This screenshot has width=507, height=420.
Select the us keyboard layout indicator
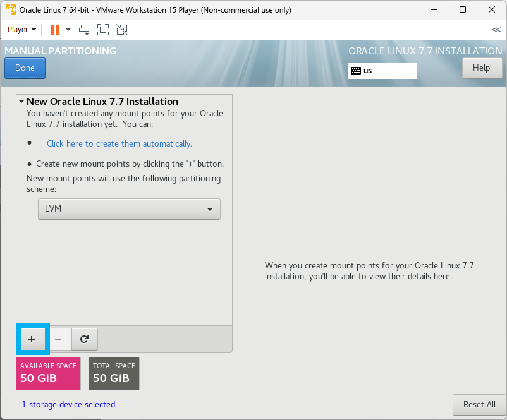[x=382, y=71]
